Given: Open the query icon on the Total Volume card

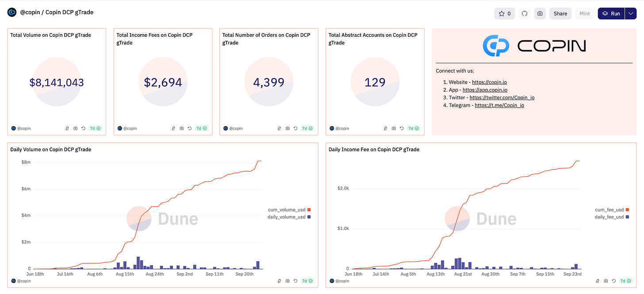Looking at the screenshot, I should (67, 128).
